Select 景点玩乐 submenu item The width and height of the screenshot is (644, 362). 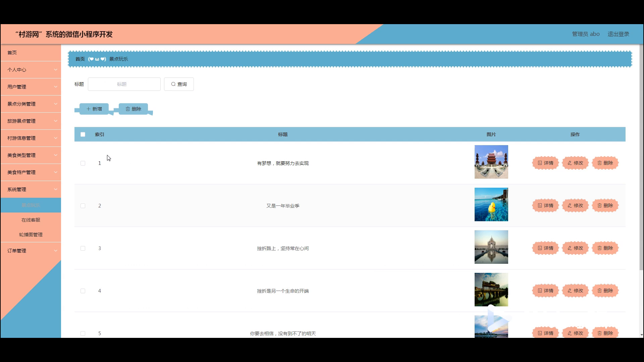coord(31,205)
